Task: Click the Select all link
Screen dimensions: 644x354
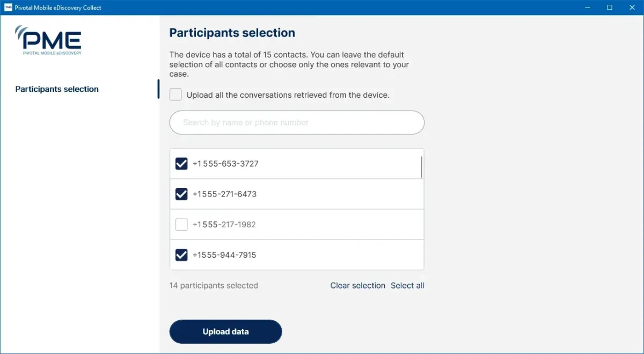Action: [407, 286]
